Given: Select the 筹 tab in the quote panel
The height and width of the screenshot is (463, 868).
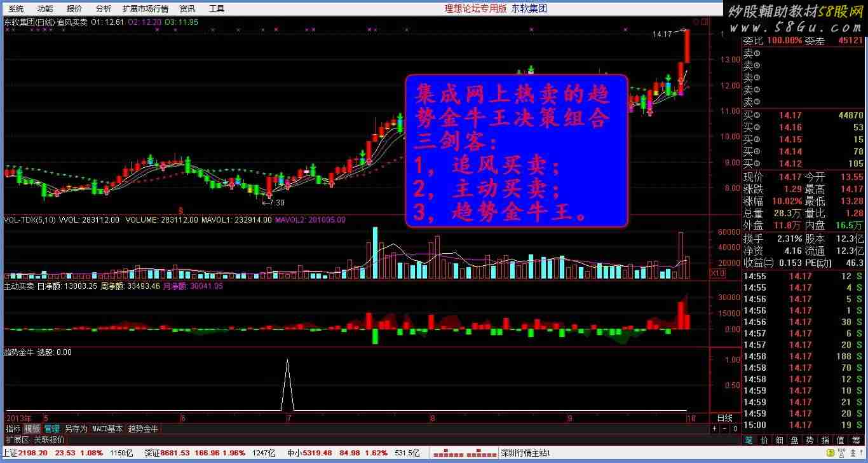Looking at the screenshot, I should coord(855,439).
